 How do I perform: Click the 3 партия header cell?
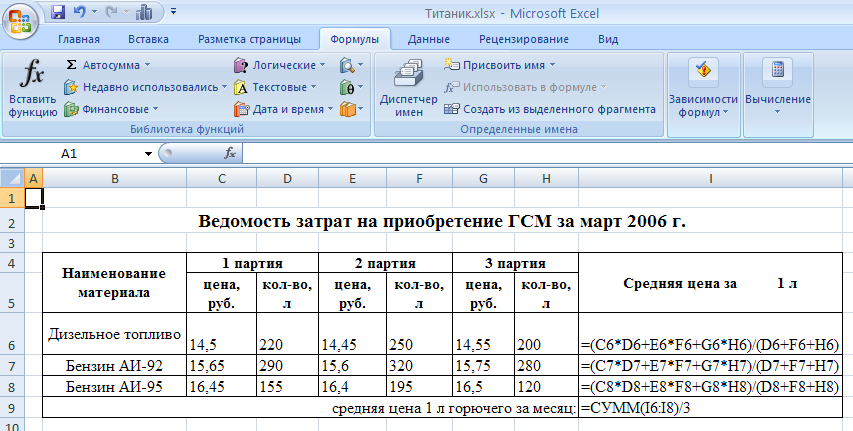(515, 263)
